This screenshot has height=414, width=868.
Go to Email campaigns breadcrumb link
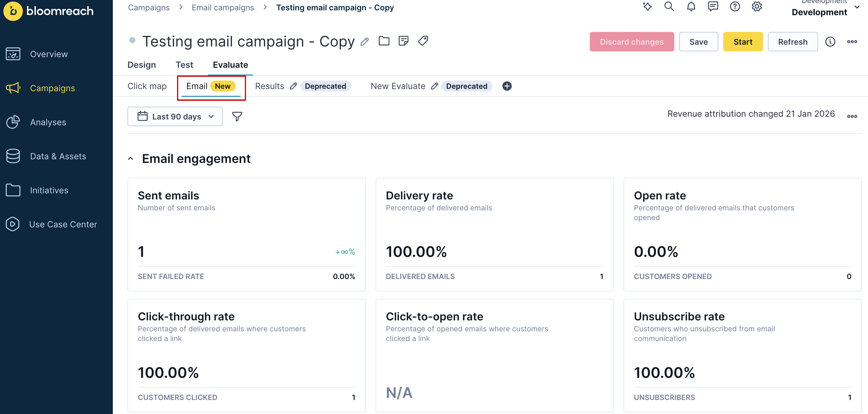[x=223, y=7]
